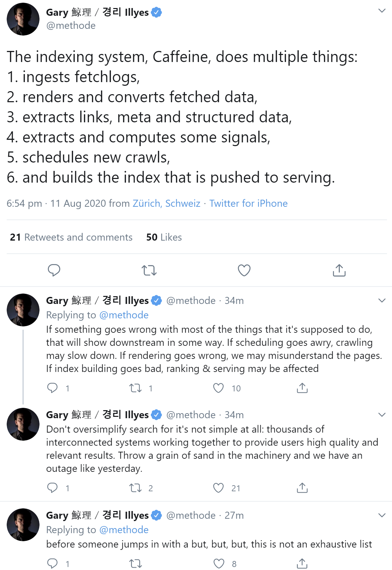Open Gary Illyes' profile picture on main tweet
This screenshot has width=392, height=570.
23,19
